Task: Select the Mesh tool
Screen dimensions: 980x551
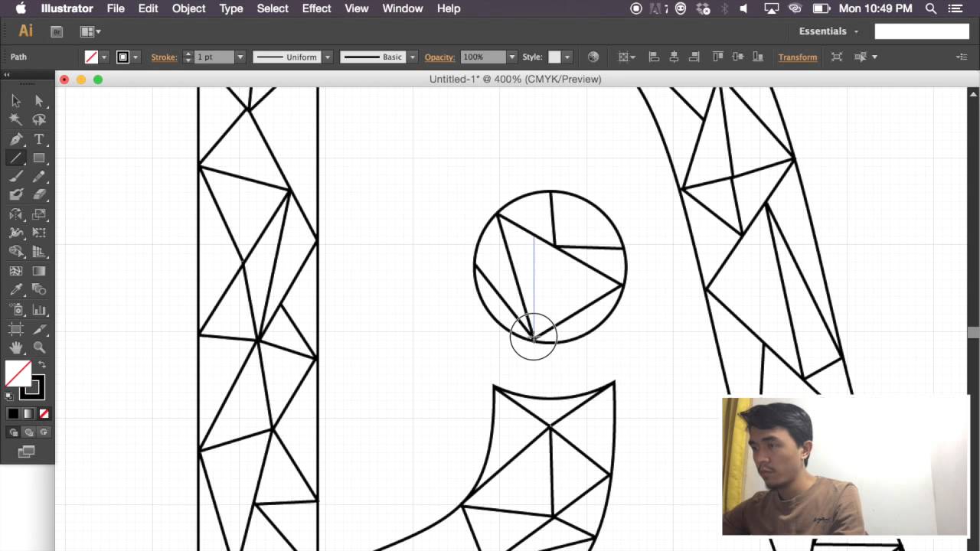Action: (16, 271)
